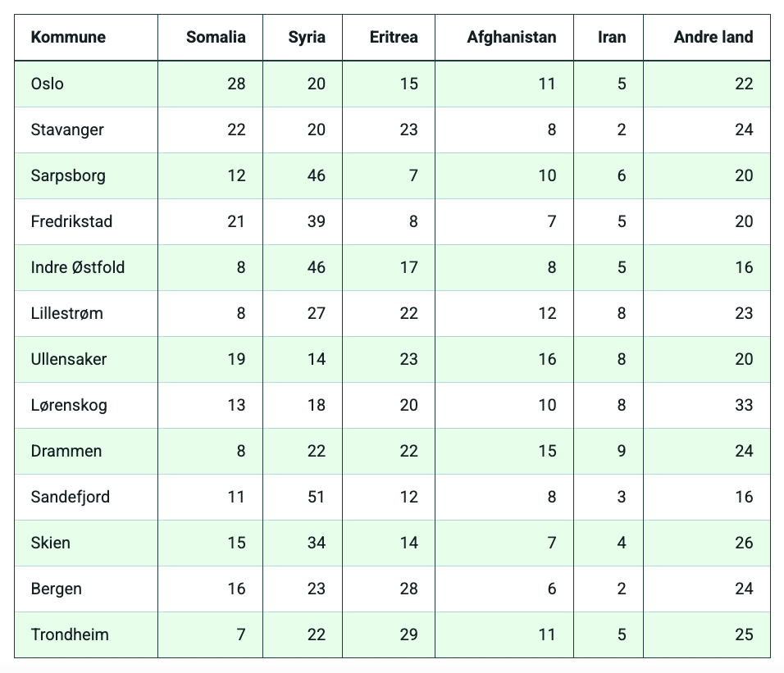Click the Bergen municipality name
This screenshot has height=673, width=784.
tap(57, 589)
